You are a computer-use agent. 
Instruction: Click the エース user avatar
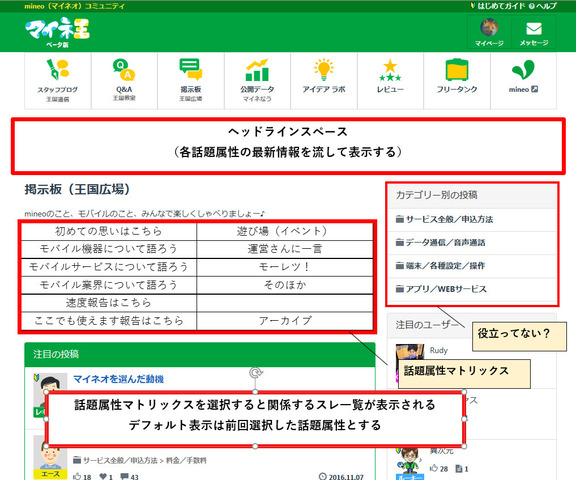50,457
